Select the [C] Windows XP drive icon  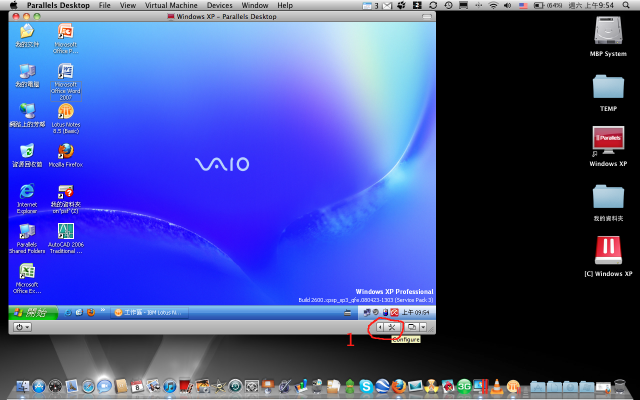pyautogui.click(x=608, y=256)
